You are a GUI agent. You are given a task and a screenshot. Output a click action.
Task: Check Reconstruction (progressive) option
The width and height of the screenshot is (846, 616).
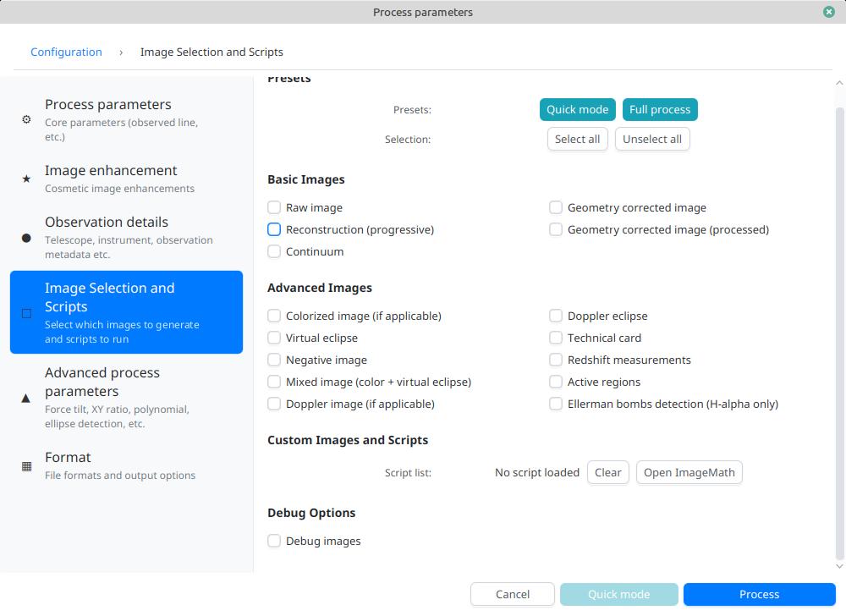274,229
